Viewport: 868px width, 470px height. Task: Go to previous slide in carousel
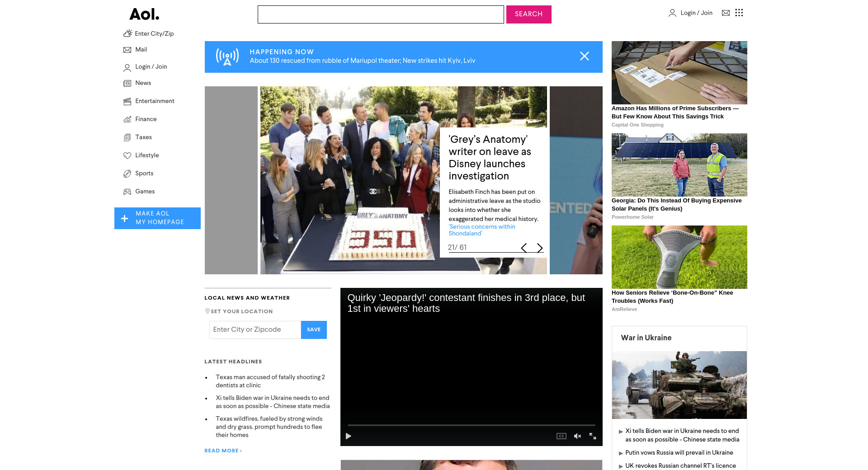pyautogui.click(x=524, y=248)
